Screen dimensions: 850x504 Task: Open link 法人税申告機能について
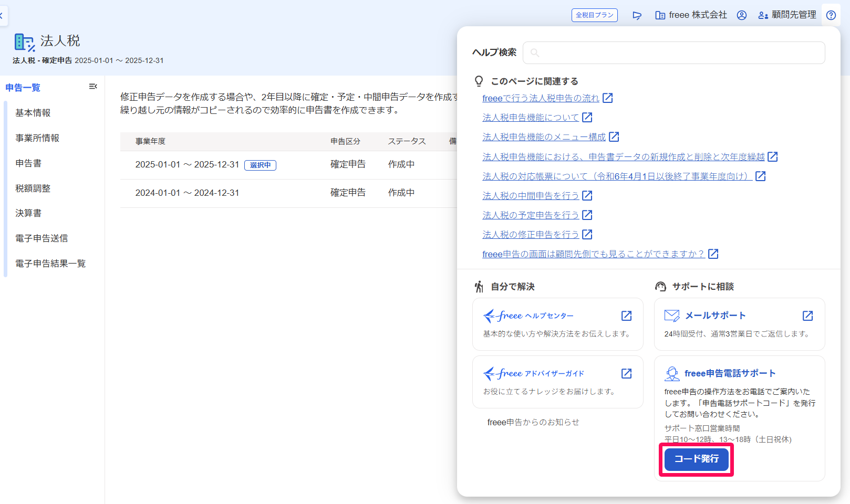tap(531, 118)
